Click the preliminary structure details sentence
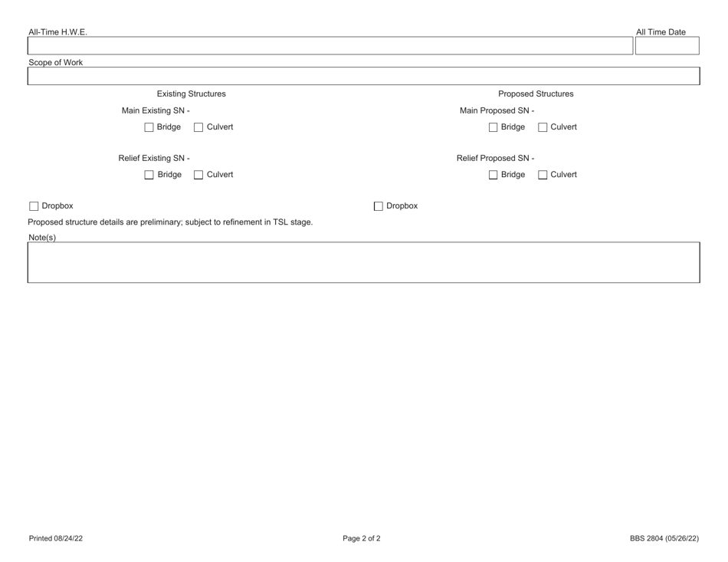This screenshot has width=728, height=562. pos(170,222)
